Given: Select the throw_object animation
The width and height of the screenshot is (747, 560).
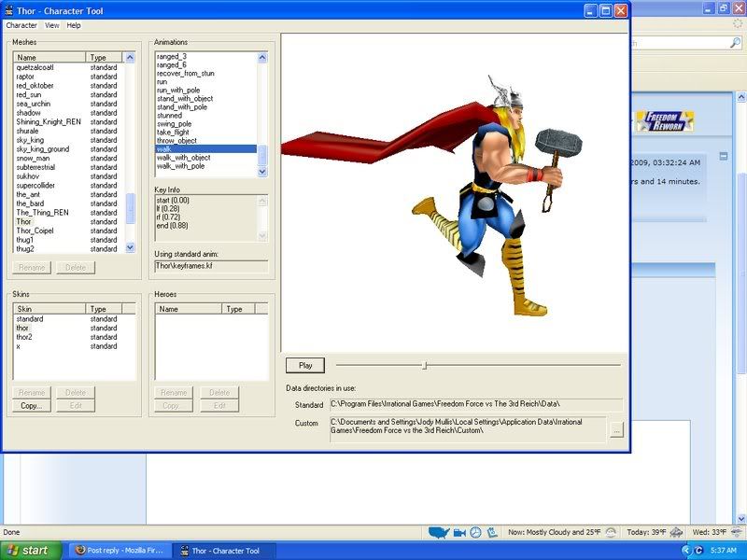Looking at the screenshot, I should [x=176, y=141].
